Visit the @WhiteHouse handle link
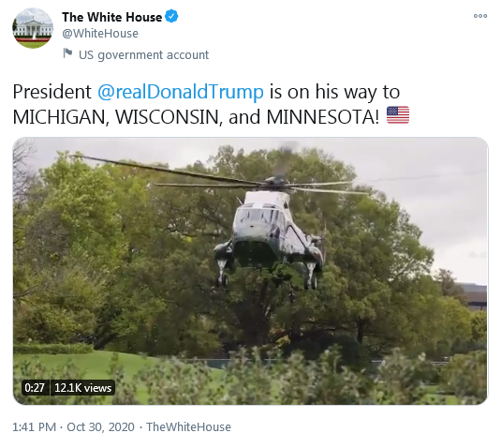The width and height of the screenshot is (501, 448). tap(100, 34)
